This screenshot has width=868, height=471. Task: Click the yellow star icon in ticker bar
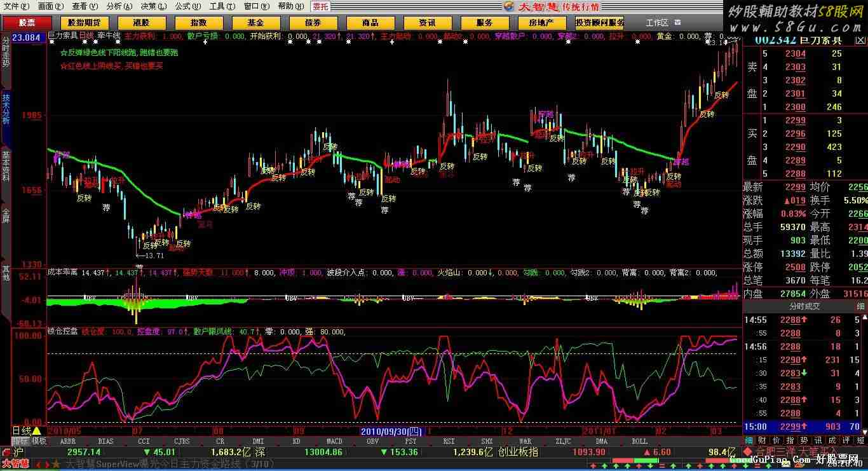(x=56, y=464)
